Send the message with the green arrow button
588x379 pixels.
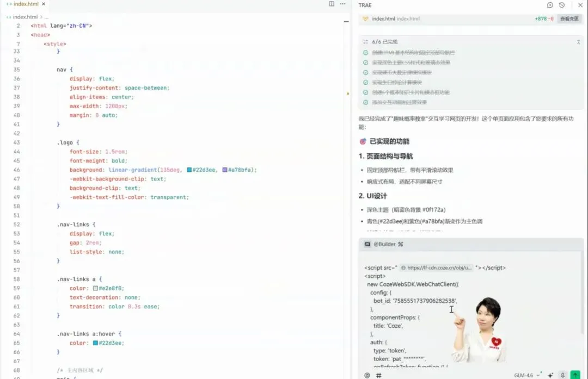[x=575, y=375]
